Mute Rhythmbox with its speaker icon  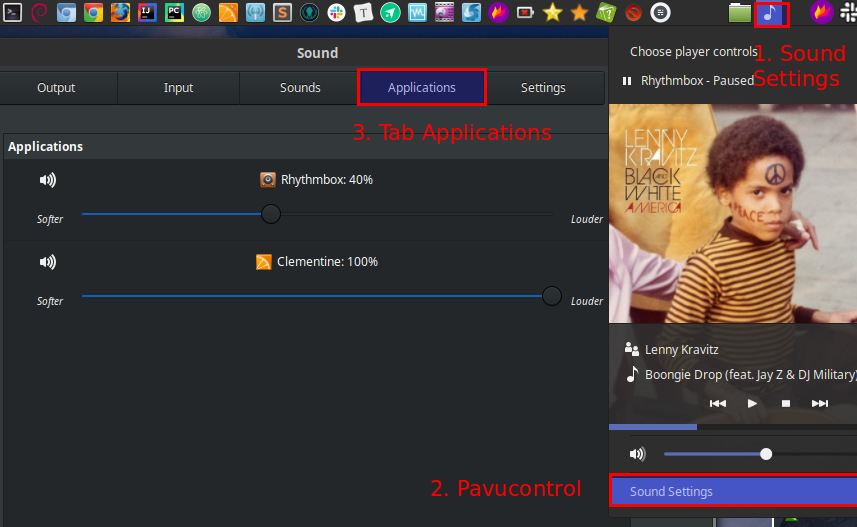point(48,180)
